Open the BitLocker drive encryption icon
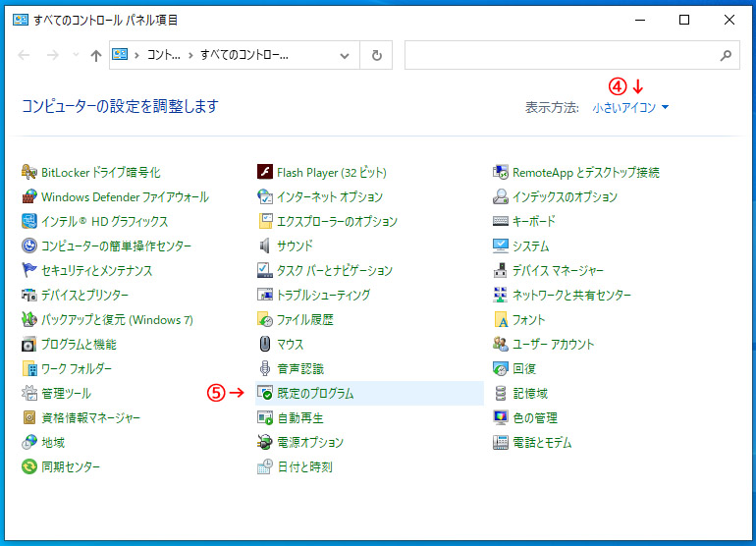The image size is (756, 546). click(x=29, y=172)
